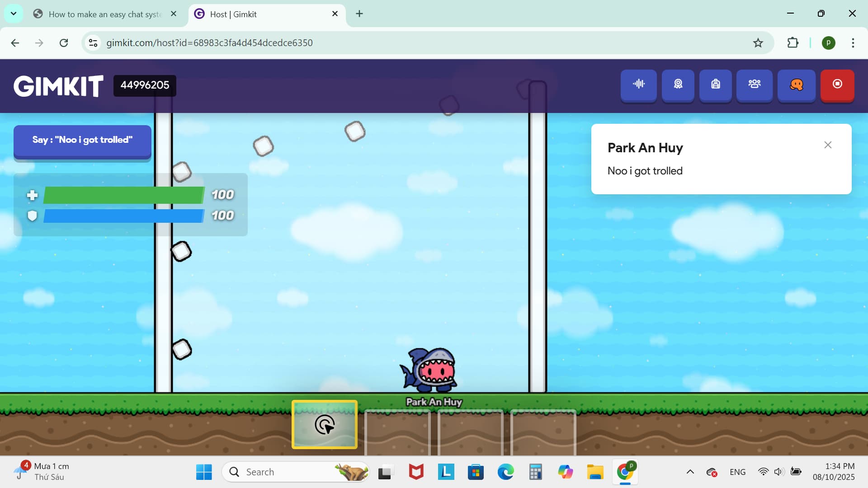Click the Chrome extensions puzzle icon
The width and height of the screenshot is (868, 488).
click(793, 43)
